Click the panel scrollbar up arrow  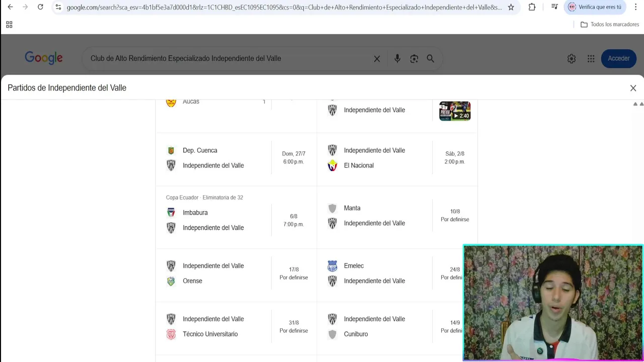(635, 104)
